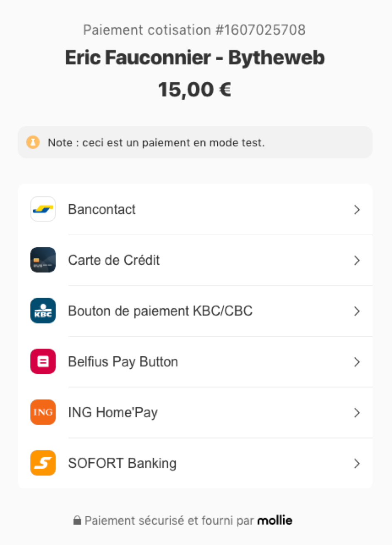Click the red Belfius logo icon
Image resolution: width=392 pixels, height=545 pixels.
[x=43, y=361]
